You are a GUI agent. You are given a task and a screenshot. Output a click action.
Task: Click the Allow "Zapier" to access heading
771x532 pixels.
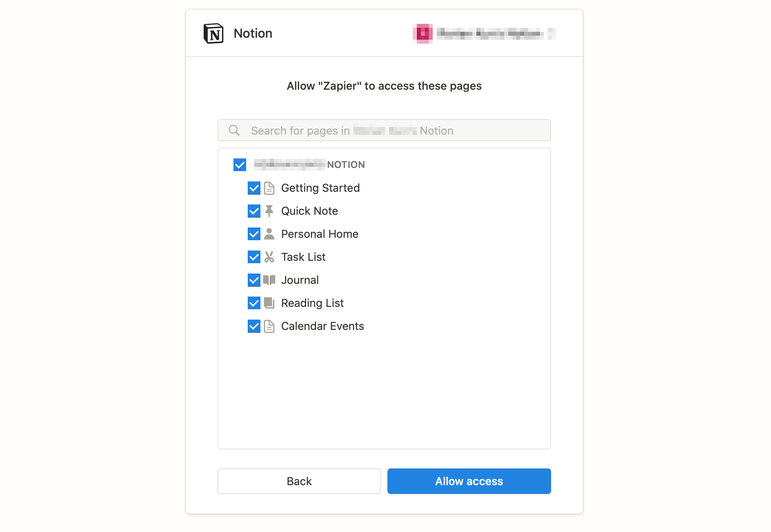point(384,86)
